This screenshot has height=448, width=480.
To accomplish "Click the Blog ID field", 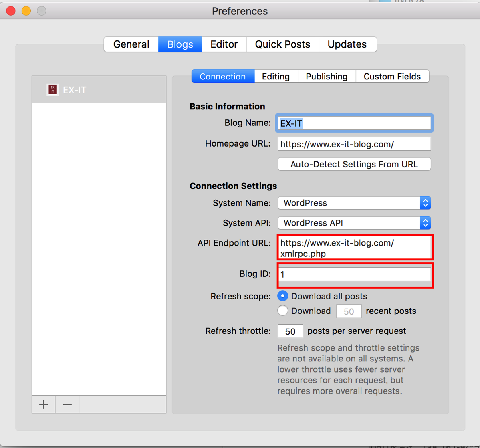I will click(355, 274).
